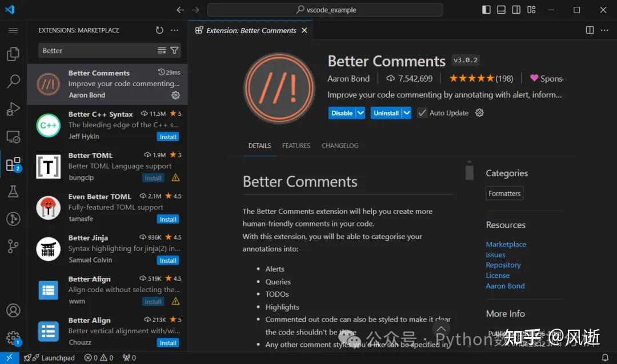Refresh the extensions marketplace list
617x364 pixels.
[159, 30]
